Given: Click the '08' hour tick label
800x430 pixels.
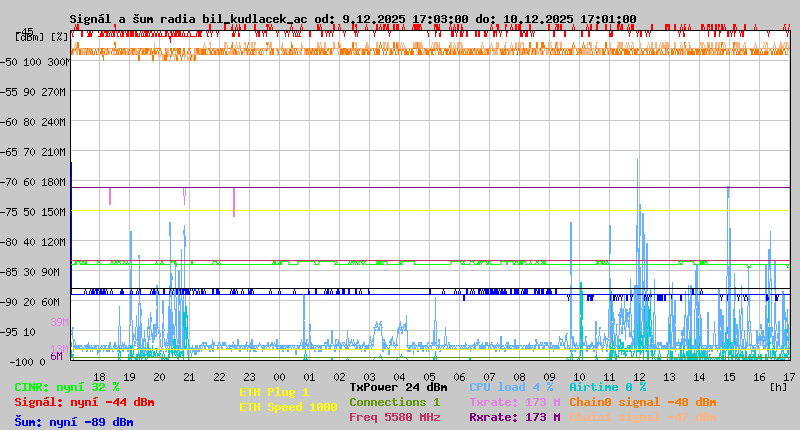Looking at the screenshot, I should pos(519,377).
